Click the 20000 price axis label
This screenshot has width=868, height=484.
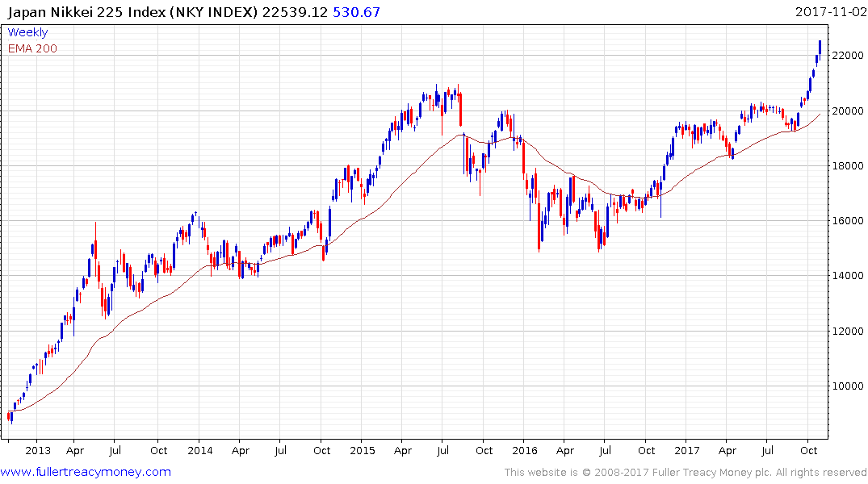848,111
